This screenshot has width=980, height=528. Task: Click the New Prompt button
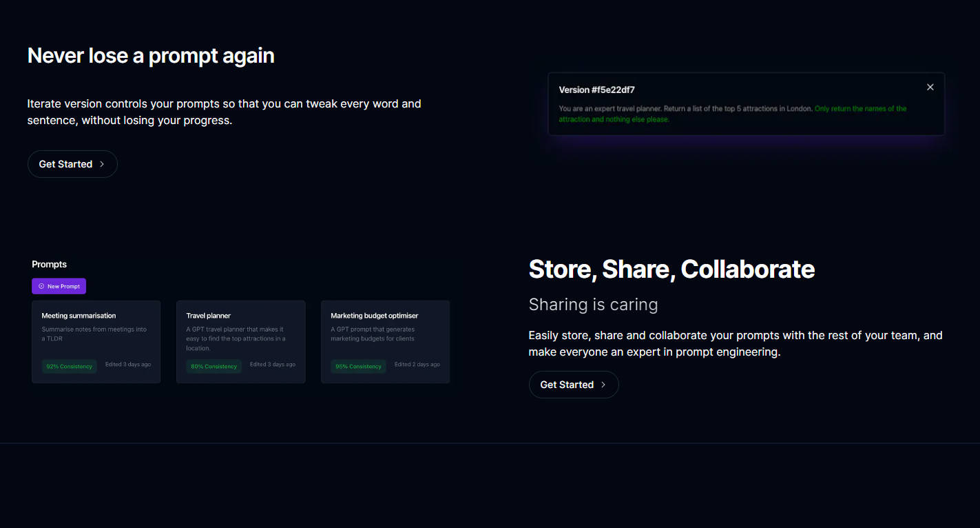59,286
